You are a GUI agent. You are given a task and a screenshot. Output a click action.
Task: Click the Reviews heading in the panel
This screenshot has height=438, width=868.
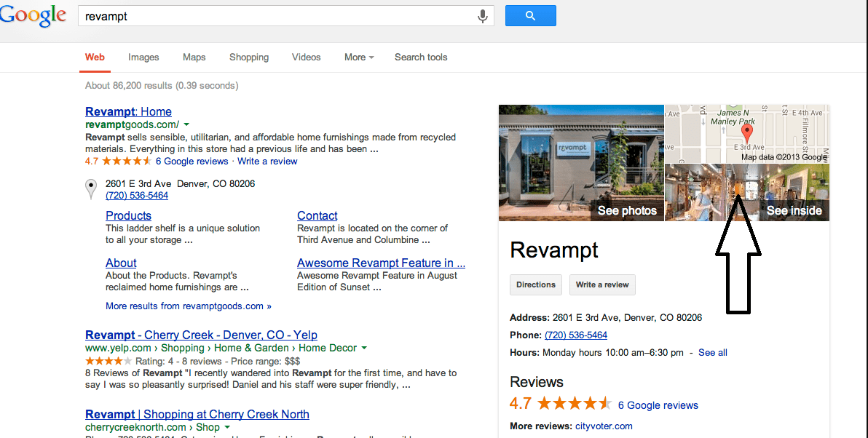click(537, 381)
